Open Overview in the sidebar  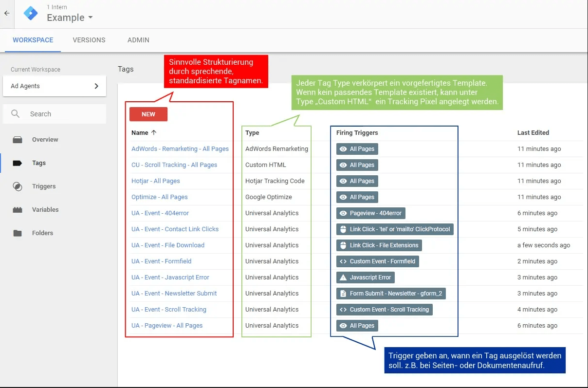coord(45,140)
